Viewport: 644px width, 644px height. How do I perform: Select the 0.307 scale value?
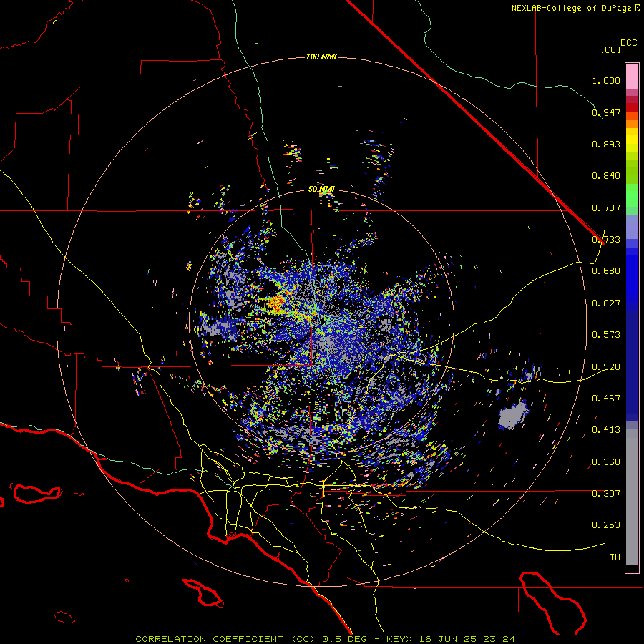click(606, 494)
